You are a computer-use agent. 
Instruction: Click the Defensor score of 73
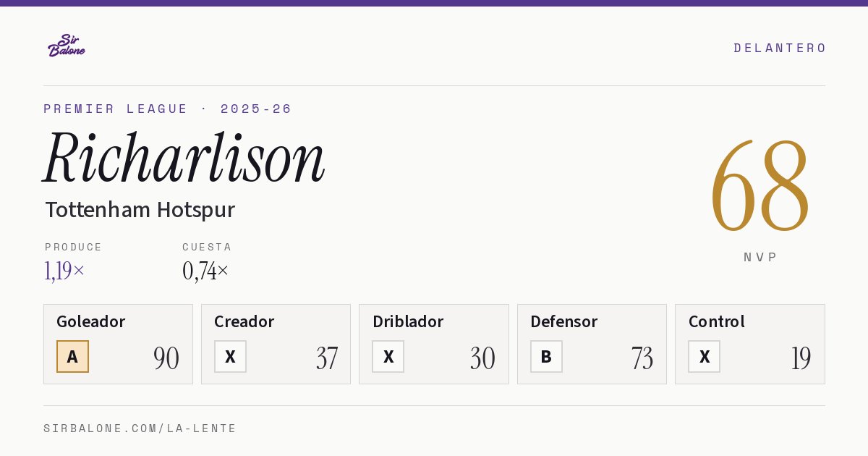[642, 358]
